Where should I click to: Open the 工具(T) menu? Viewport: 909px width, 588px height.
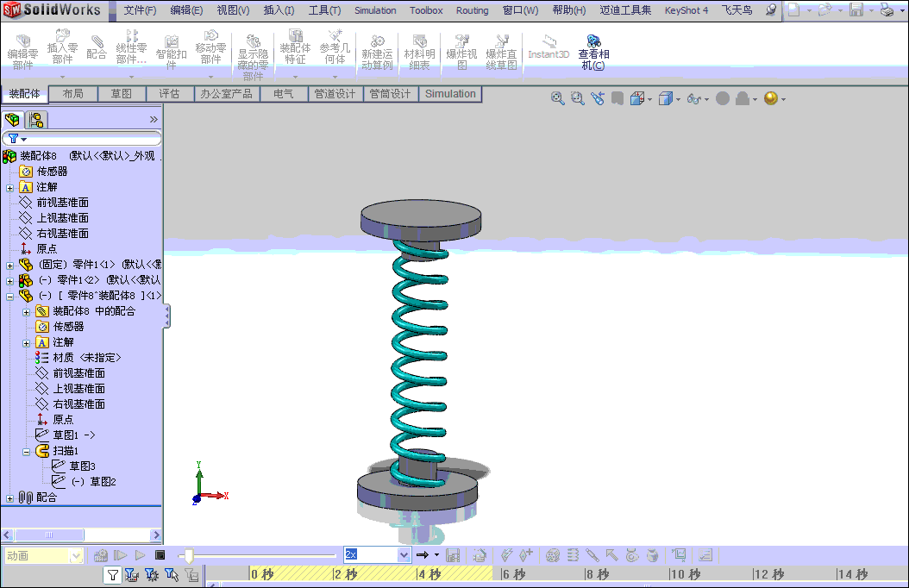pyautogui.click(x=324, y=10)
